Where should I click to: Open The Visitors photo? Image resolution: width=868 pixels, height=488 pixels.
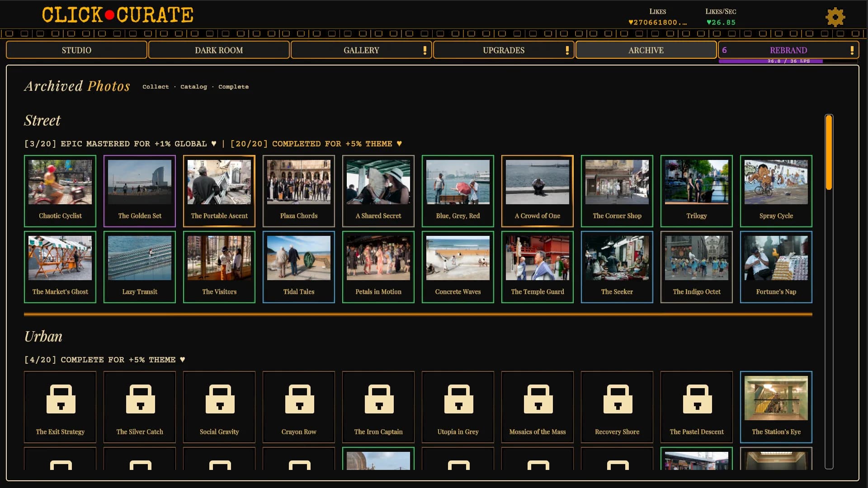click(x=219, y=267)
